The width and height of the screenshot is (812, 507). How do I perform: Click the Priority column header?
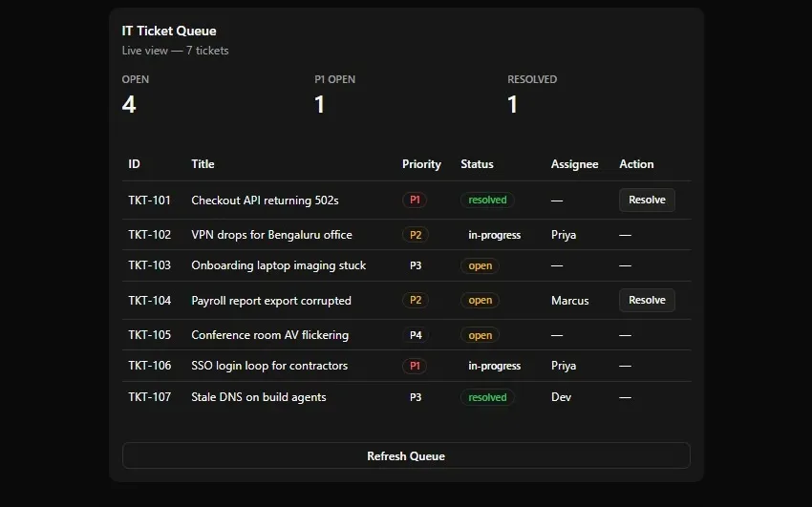(x=421, y=164)
